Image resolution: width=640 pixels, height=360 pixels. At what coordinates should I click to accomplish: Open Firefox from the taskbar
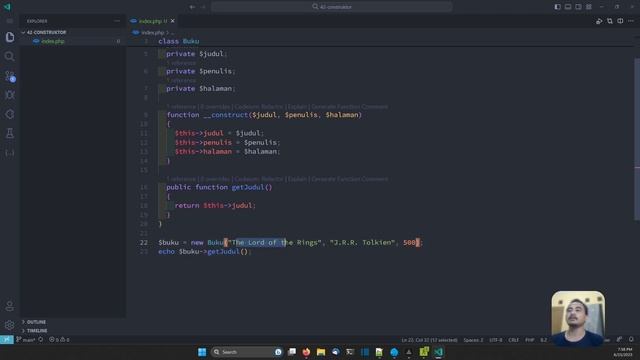coord(306,352)
